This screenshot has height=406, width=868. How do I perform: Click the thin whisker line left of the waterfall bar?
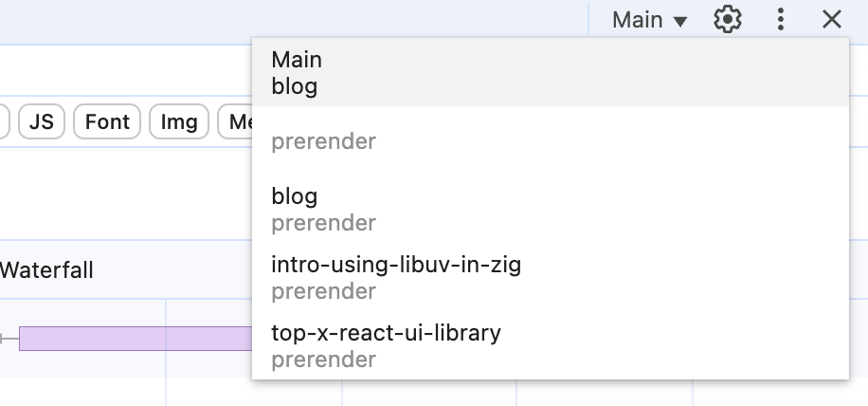click(9, 338)
